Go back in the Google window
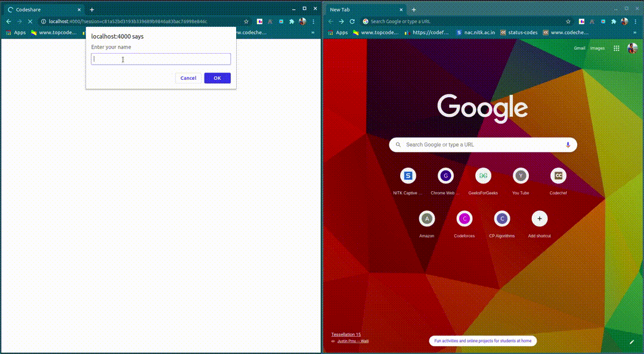 pyautogui.click(x=330, y=21)
